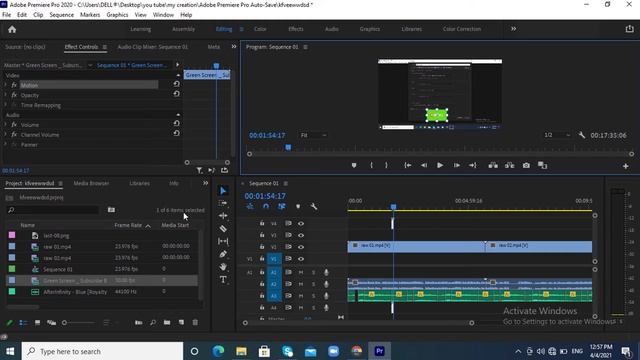Image resolution: width=640 pixels, height=360 pixels.
Task: Toggle Snap in timeline magnet icon
Action: click(x=266, y=207)
